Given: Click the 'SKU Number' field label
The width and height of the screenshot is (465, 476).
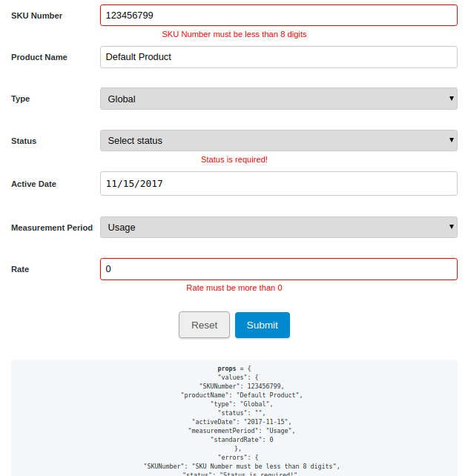Looking at the screenshot, I should (36, 16).
